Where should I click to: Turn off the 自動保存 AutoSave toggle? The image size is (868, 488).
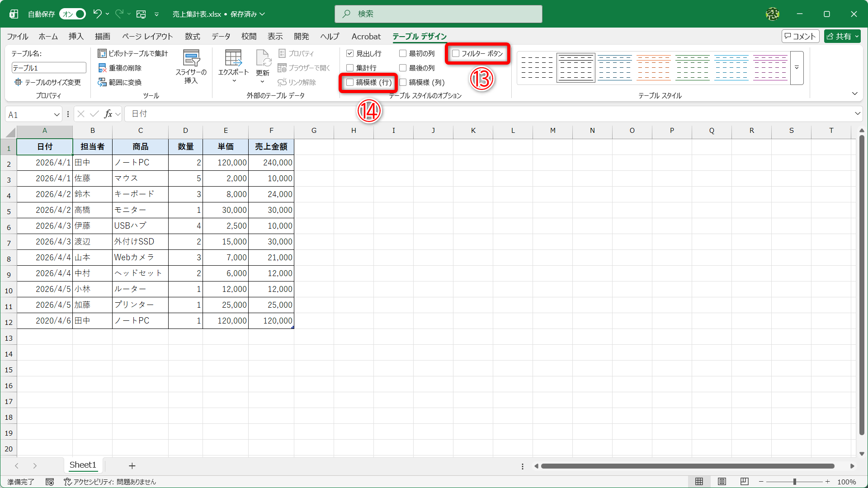tap(73, 14)
